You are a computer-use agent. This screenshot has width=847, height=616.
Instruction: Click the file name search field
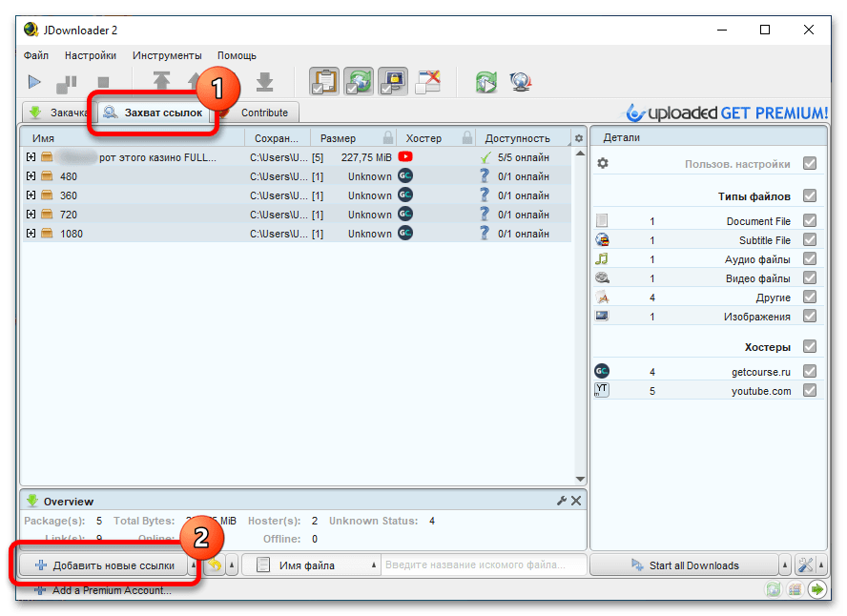[484, 565]
